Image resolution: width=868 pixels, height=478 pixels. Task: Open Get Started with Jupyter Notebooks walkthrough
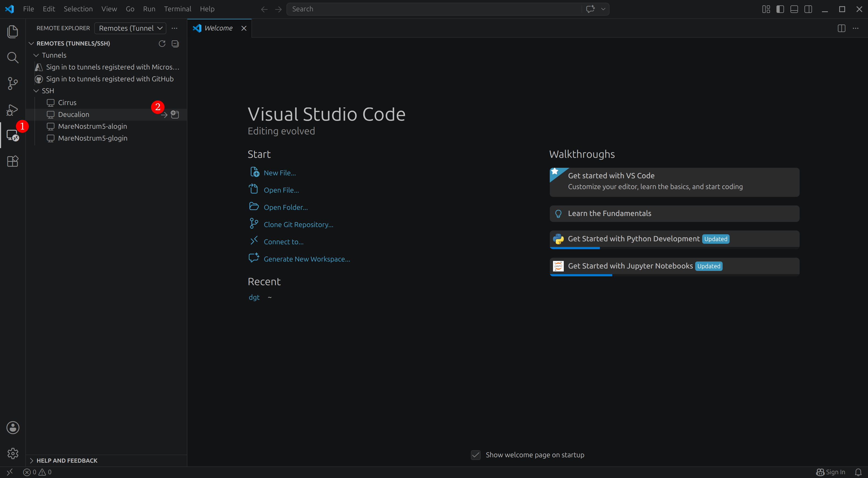[674, 266]
